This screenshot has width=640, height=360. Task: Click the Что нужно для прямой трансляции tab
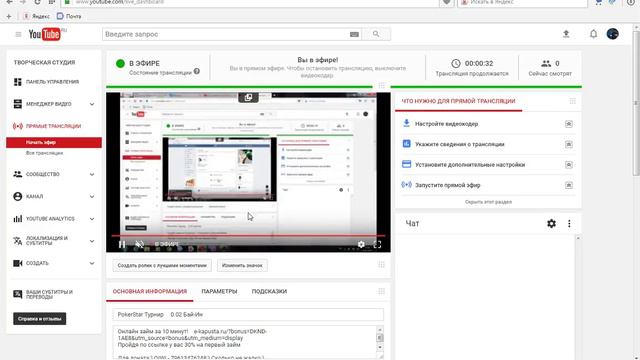click(x=458, y=101)
